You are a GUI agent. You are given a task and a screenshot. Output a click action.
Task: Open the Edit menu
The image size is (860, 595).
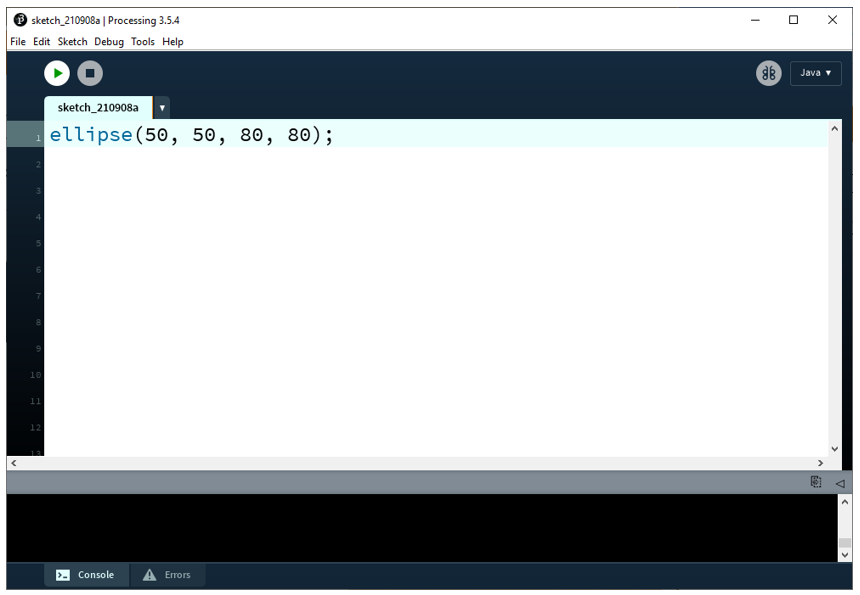coord(42,42)
